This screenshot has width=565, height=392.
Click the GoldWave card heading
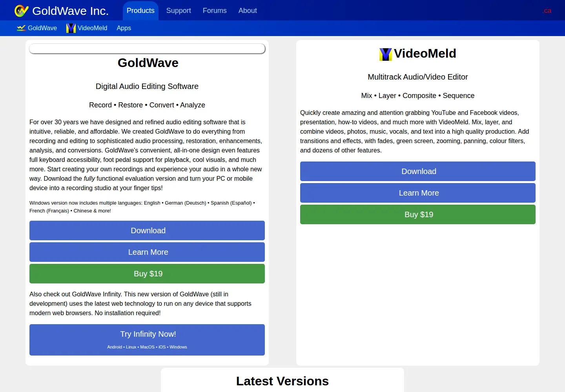click(x=148, y=63)
